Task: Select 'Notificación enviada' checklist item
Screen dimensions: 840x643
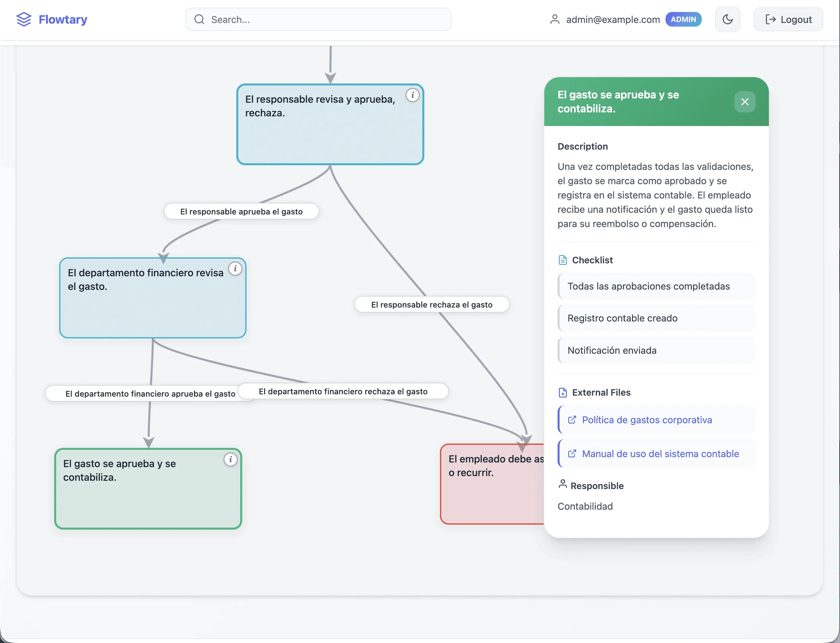Action: pyautogui.click(x=612, y=350)
